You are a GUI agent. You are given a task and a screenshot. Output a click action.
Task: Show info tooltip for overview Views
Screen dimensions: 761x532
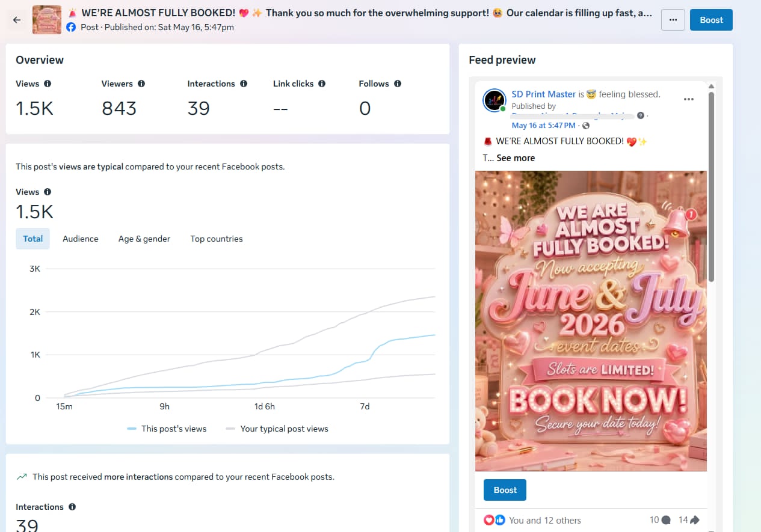(48, 84)
